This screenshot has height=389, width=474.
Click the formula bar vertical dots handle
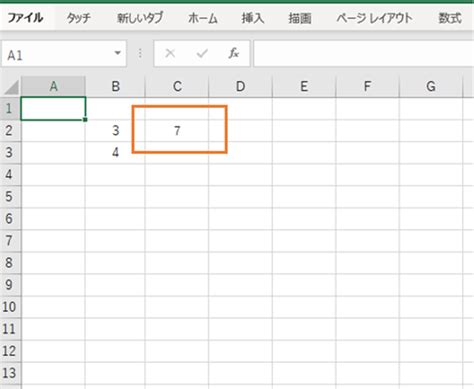point(140,53)
